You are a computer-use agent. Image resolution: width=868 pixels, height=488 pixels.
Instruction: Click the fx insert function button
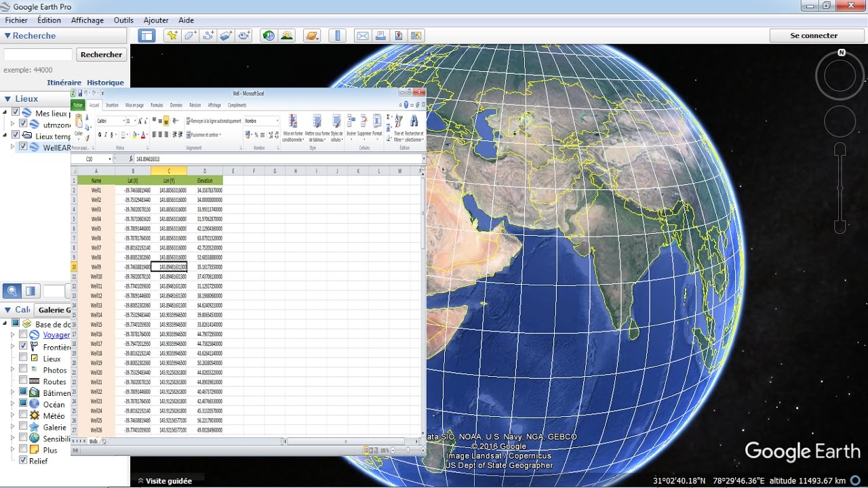tap(131, 159)
